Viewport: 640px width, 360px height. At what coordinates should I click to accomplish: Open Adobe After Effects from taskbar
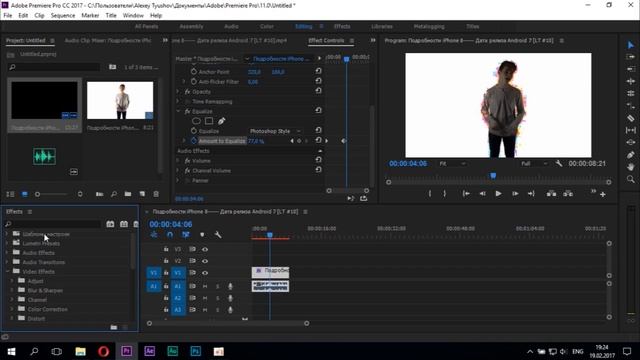point(149,351)
